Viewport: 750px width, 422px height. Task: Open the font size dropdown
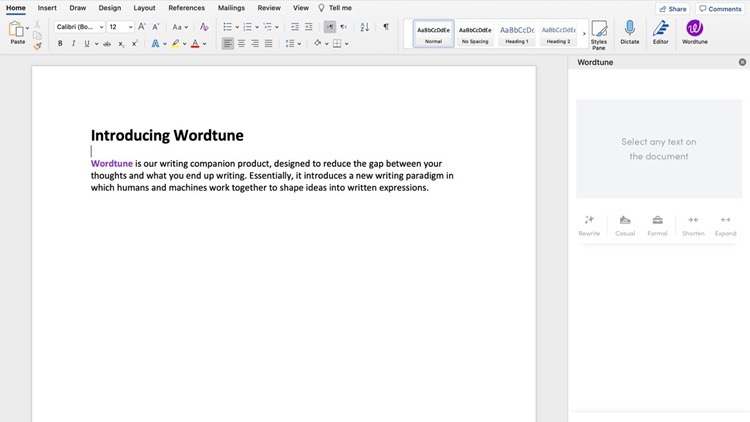[x=130, y=27]
